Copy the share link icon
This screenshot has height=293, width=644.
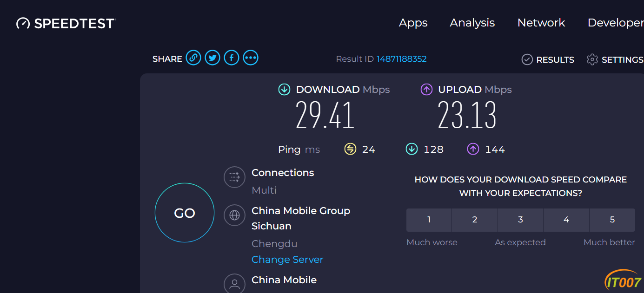point(193,58)
